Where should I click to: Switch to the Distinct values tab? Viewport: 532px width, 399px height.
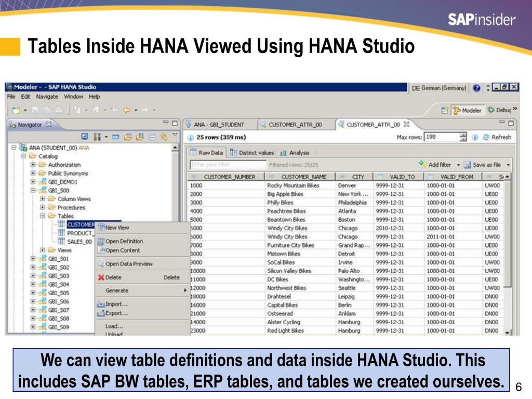252,153
